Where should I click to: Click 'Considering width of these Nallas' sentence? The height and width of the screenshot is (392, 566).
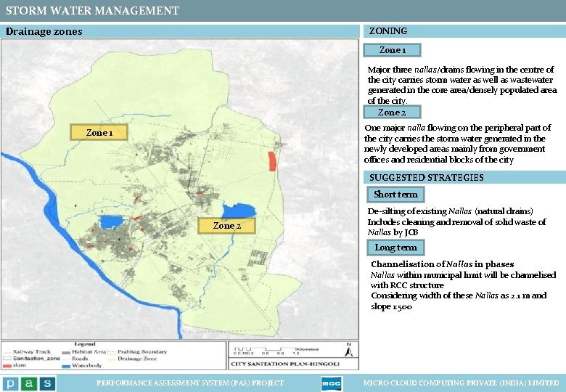pyautogui.click(x=459, y=301)
